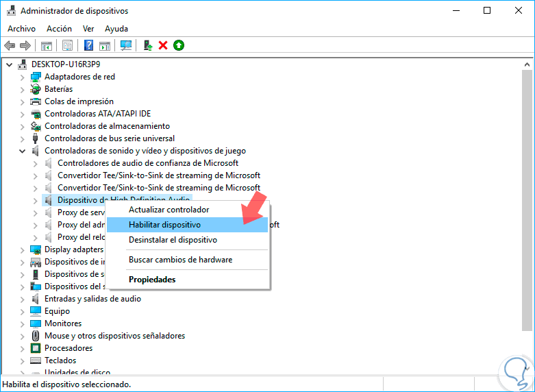Select DESKTOP-U16R3P9 computer name

point(66,64)
